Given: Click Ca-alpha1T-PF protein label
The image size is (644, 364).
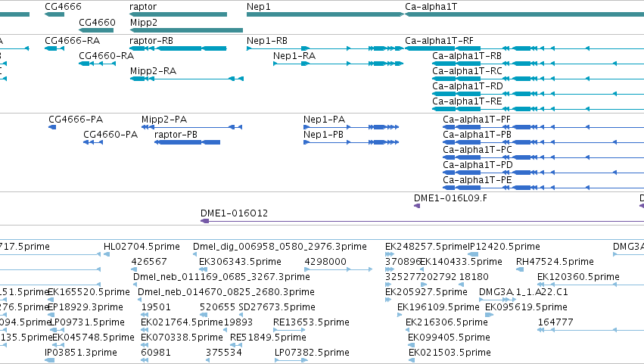Looking at the screenshot, I should click(477, 119).
